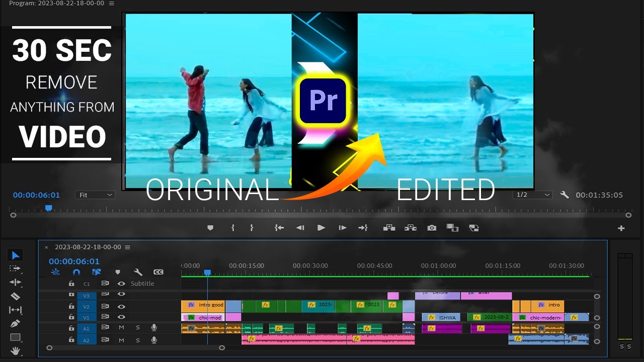Click the nest sequence insert toggle in timeline
The width and height of the screenshot is (644, 362).
[x=56, y=272]
